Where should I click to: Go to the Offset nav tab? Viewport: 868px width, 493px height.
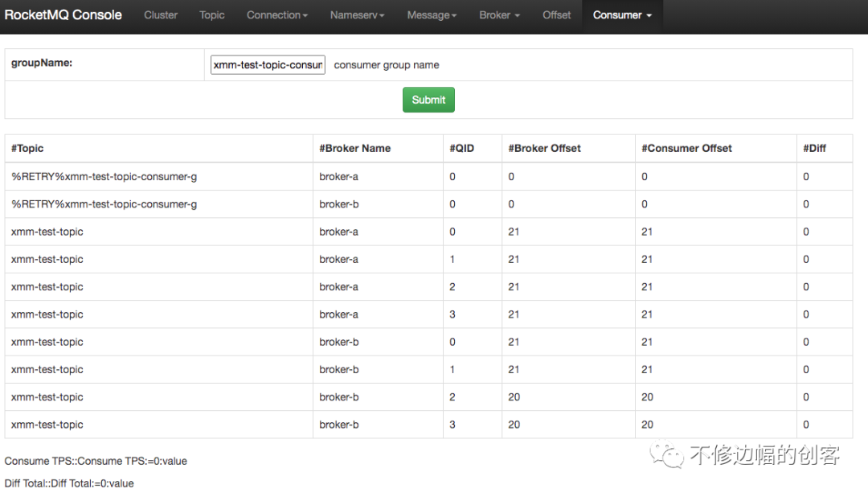[x=556, y=14]
